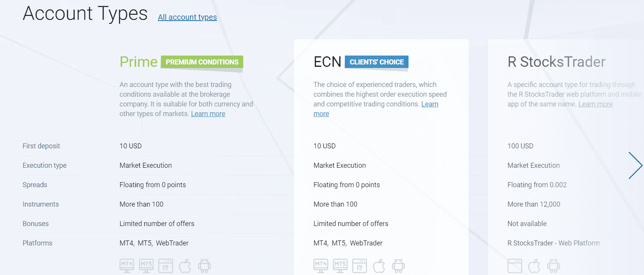
Task: Open WebTrader icon in the ECN column
Action: [360, 266]
